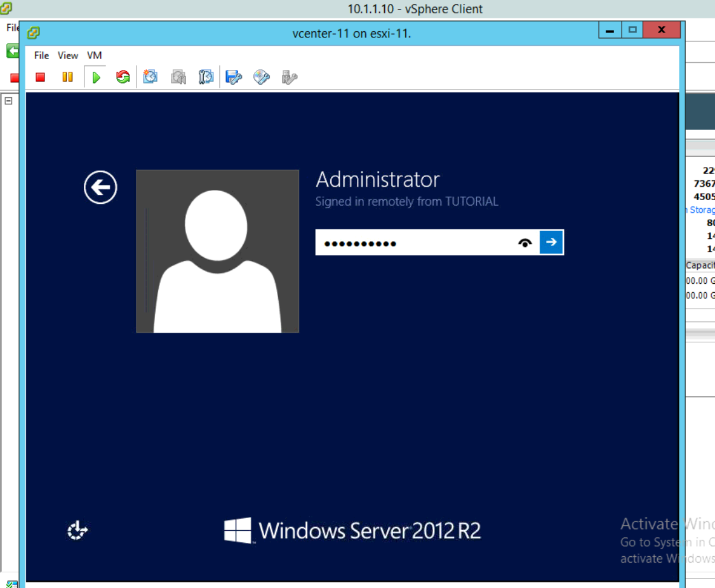This screenshot has height=588, width=715.
Task: Open the View menu
Action: [x=67, y=55]
